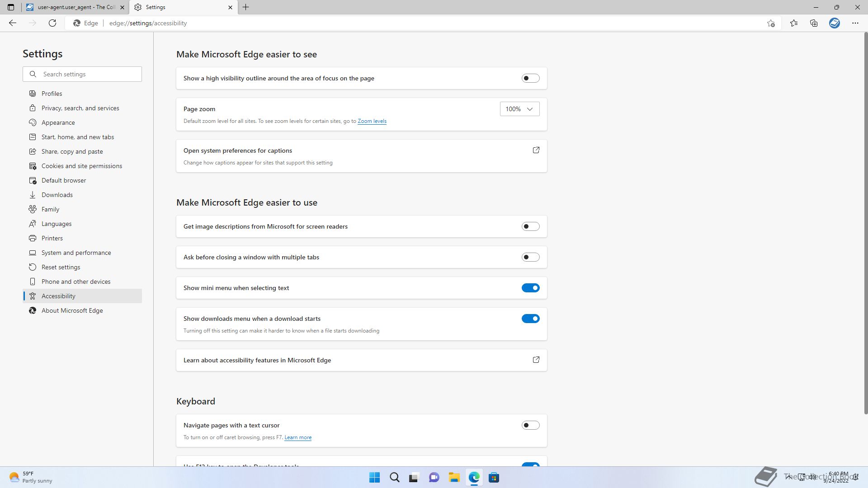Open Share, copy and paste settings
This screenshot has height=488, width=868.
82,151
